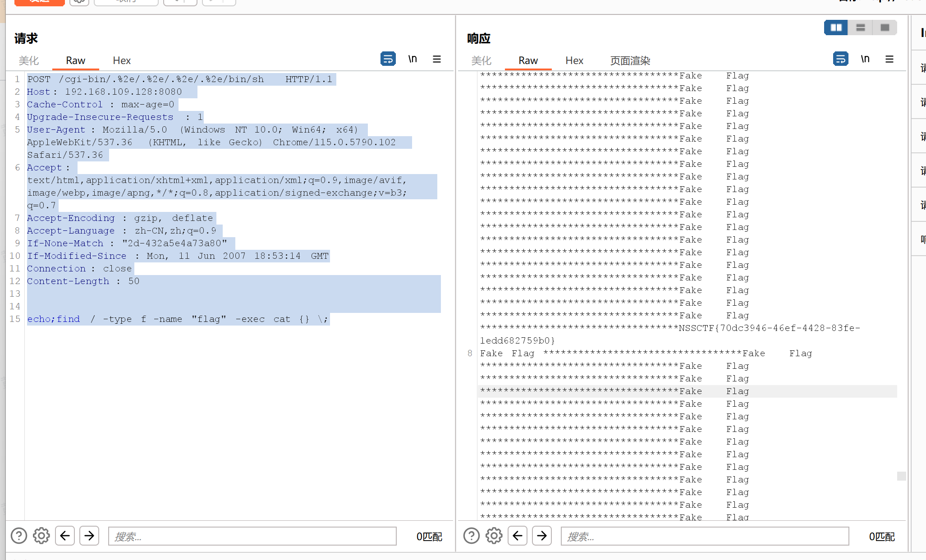Go to next match in response search
The height and width of the screenshot is (560, 926).
click(x=542, y=536)
